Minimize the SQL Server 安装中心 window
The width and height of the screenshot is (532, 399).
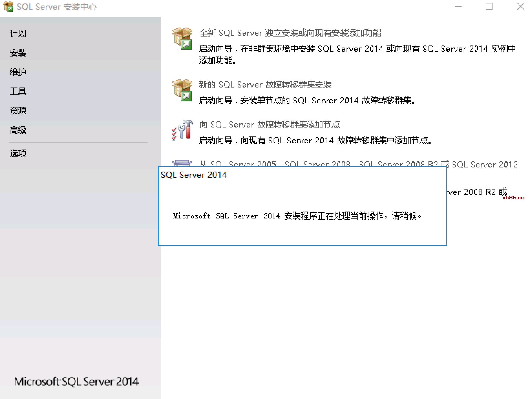pyautogui.click(x=458, y=6)
